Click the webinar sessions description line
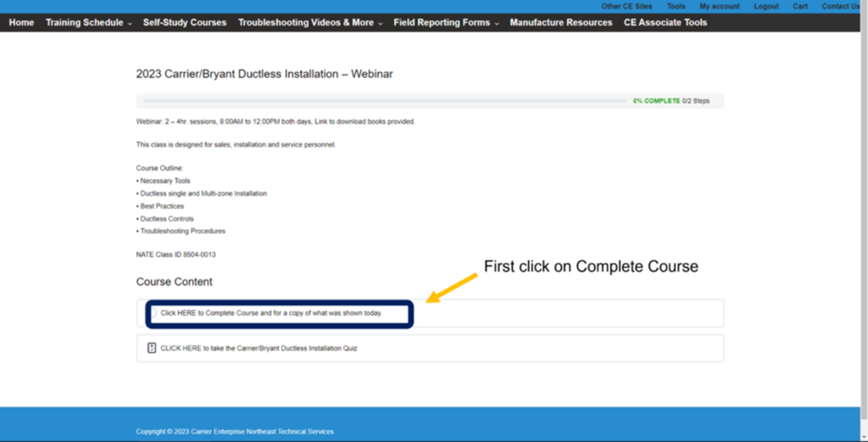 [x=275, y=122]
